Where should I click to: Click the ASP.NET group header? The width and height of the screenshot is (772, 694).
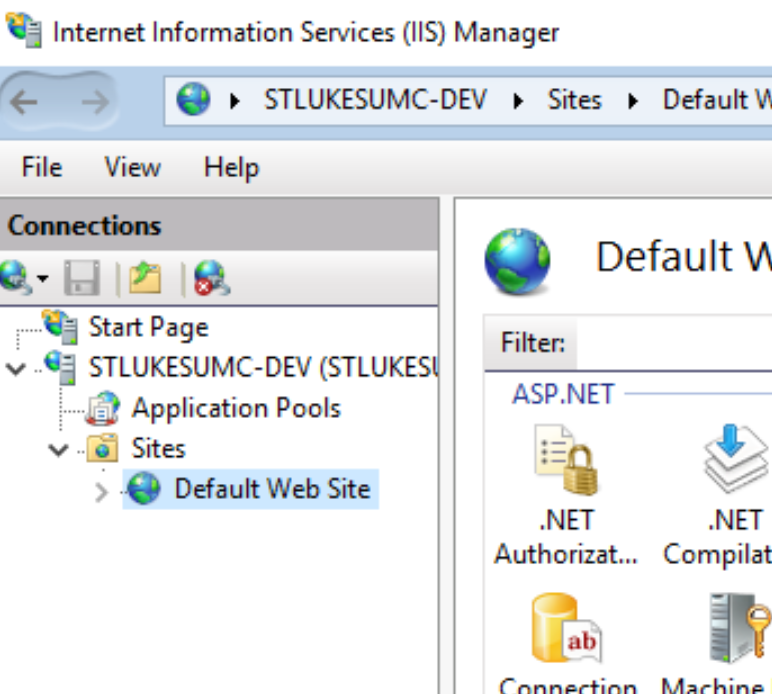coord(563,394)
